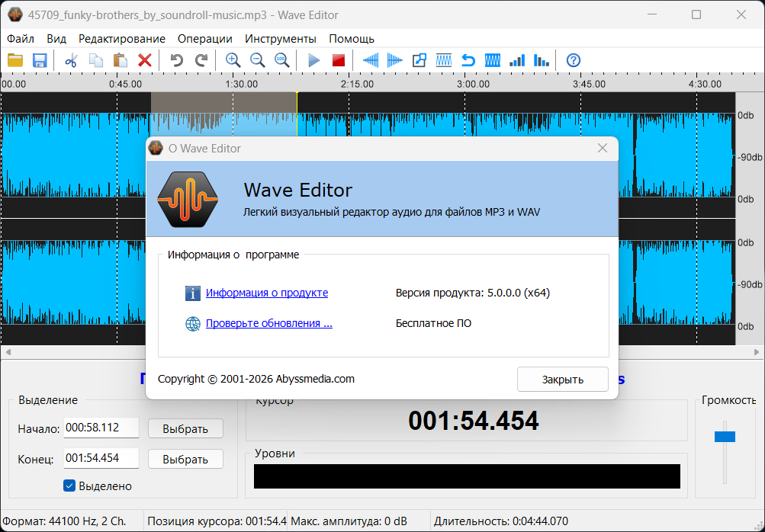
Task: Open help with the question mark icon
Action: click(574, 60)
